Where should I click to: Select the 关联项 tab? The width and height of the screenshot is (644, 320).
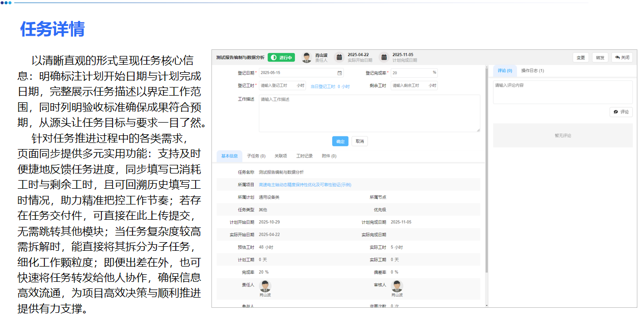coord(282,156)
